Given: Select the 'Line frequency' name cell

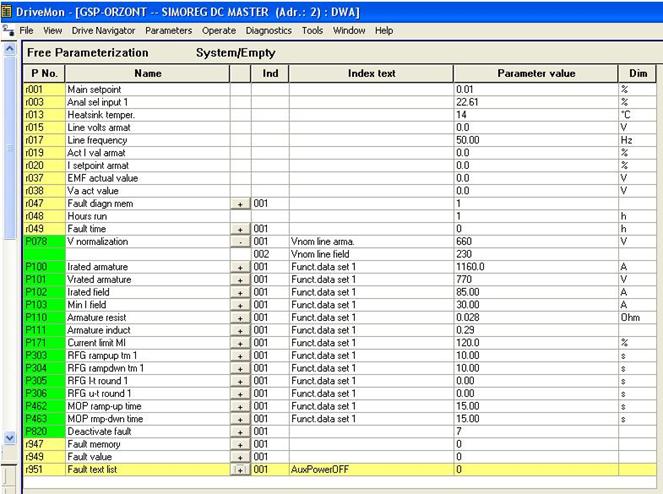Looking at the screenshot, I should click(148, 140).
